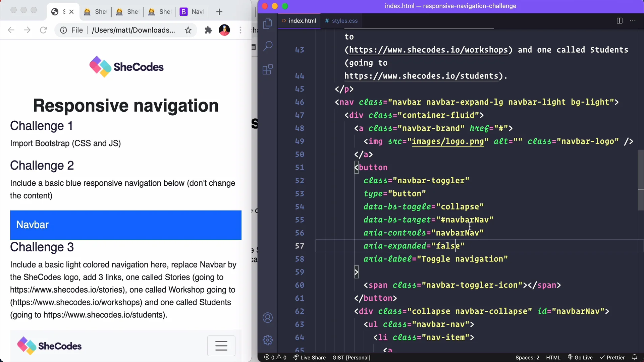Expand the hamburger toggler under Challenge 3
The height and width of the screenshot is (362, 644).
[221, 346]
